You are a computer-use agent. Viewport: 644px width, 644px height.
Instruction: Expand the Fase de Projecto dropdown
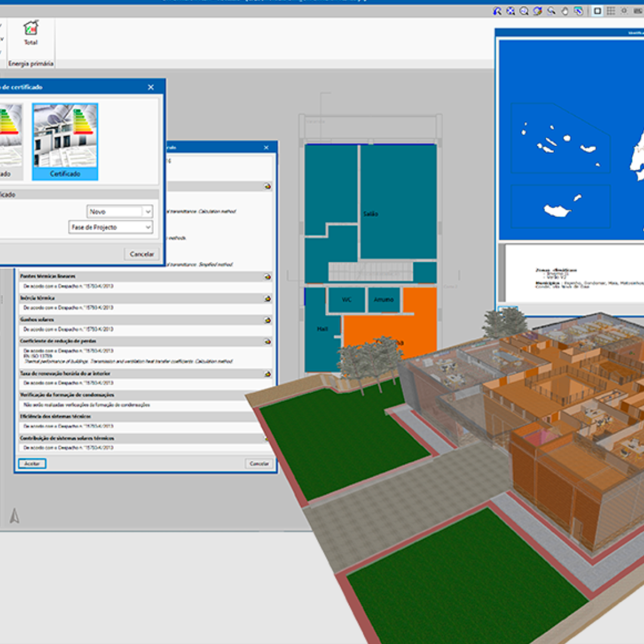click(148, 227)
